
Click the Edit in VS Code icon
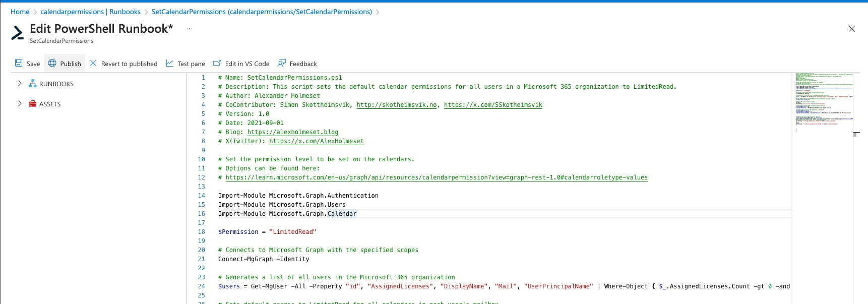coord(217,64)
